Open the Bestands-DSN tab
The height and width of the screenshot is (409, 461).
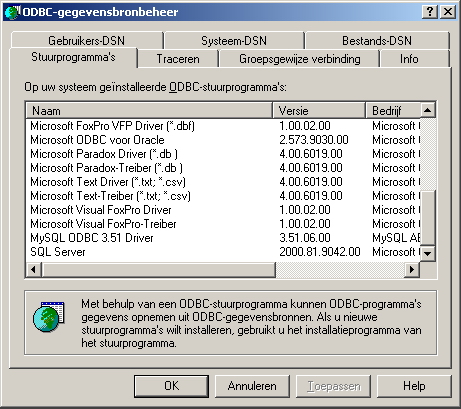377,41
